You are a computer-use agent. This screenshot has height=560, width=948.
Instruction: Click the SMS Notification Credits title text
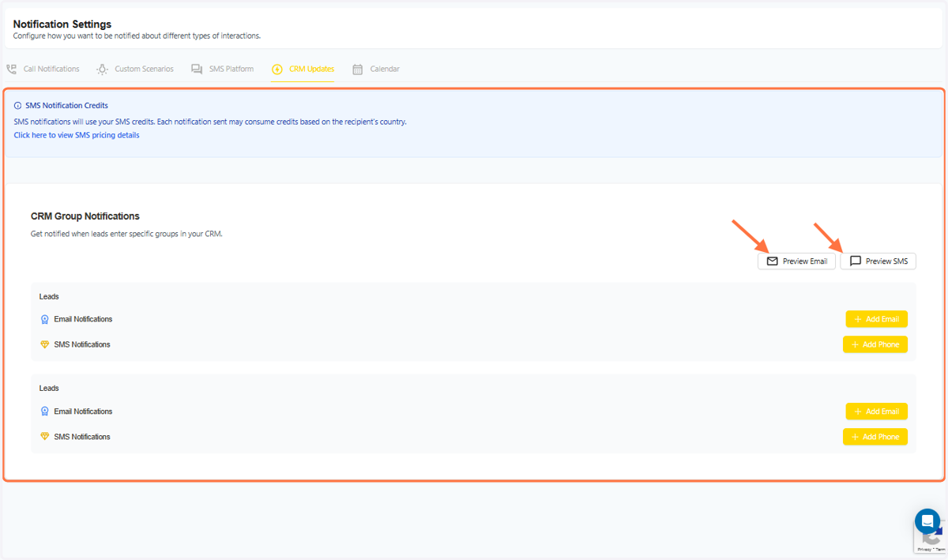(66, 106)
